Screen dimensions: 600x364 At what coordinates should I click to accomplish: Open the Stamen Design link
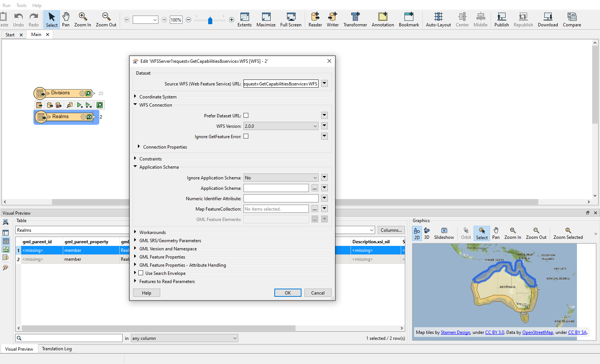click(x=455, y=332)
